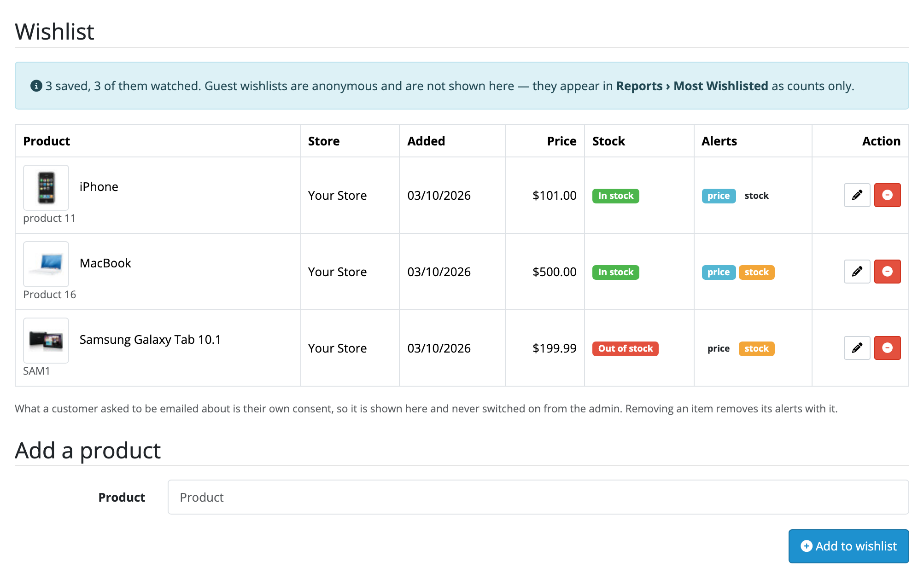This screenshot has height=579, width=924.
Task: Open the Samsung Galaxy Tab thumbnail
Action: [46, 341]
